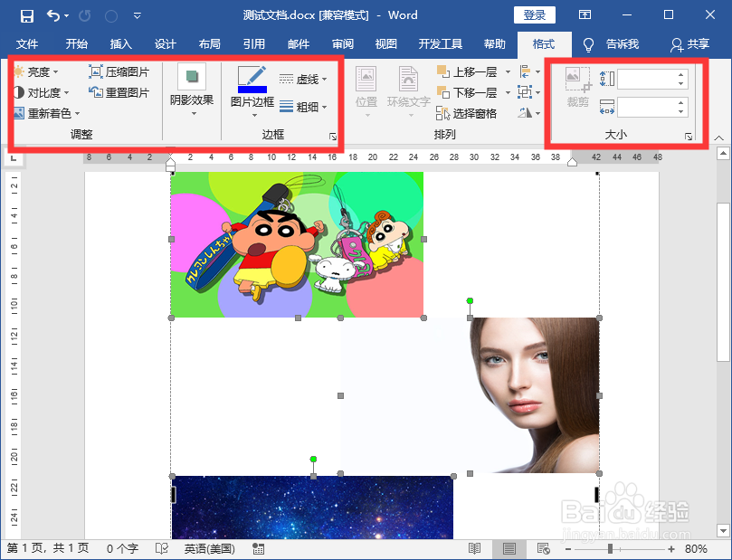Select the 格式 picture tools tab
The height and width of the screenshot is (560, 732).
544,43
